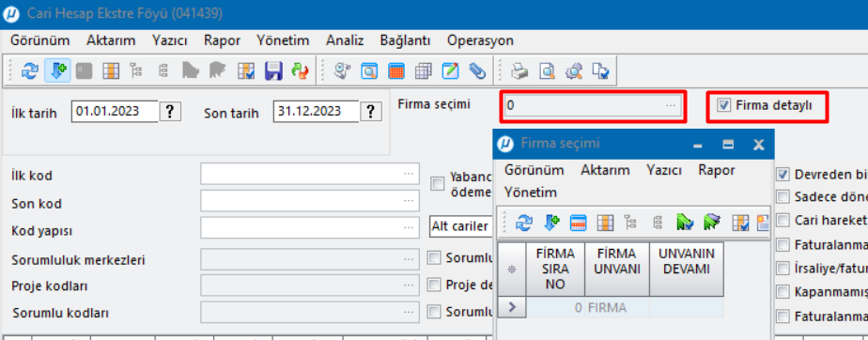Click the grey square icon in the main toolbar
Viewport: 868px width, 340px height.
tap(85, 70)
